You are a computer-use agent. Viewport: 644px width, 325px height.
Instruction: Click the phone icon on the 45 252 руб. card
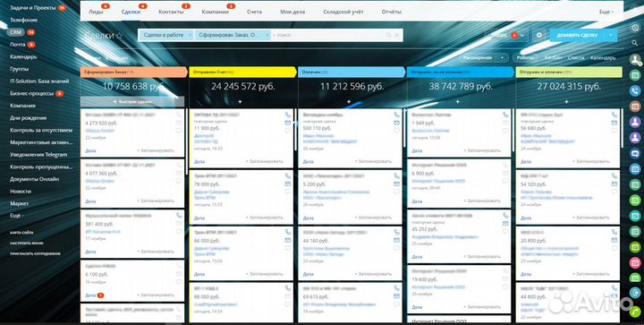click(505, 215)
